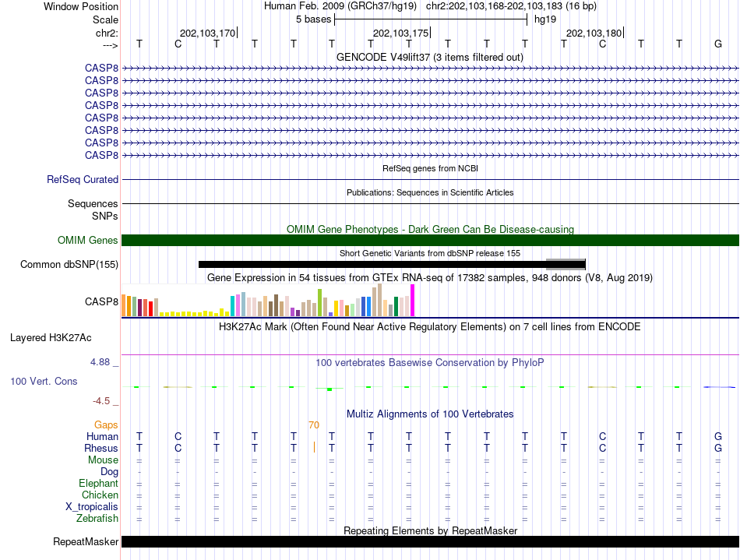Click the G base in the chr2 sequence row
The height and width of the screenshot is (560, 740).
coord(718,44)
